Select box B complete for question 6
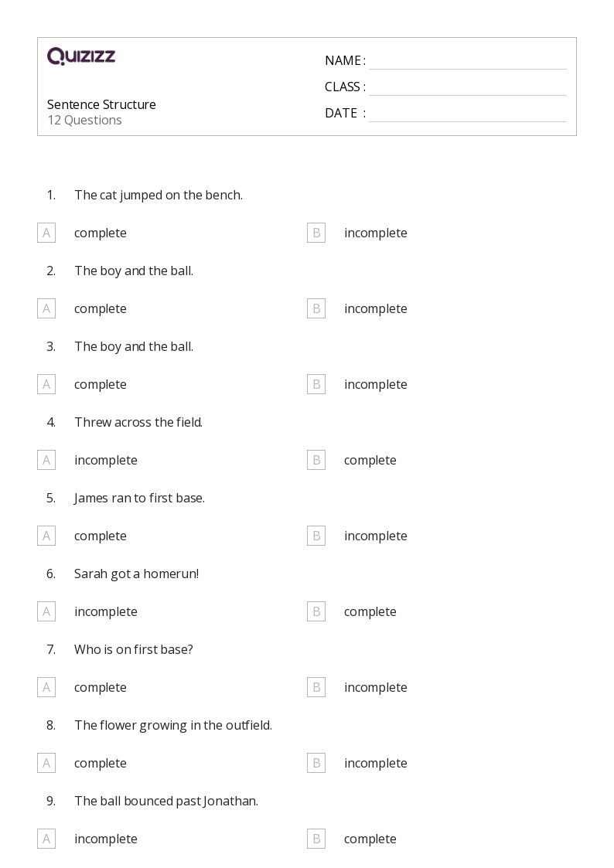The width and height of the screenshot is (614, 868). pyautogui.click(x=316, y=611)
